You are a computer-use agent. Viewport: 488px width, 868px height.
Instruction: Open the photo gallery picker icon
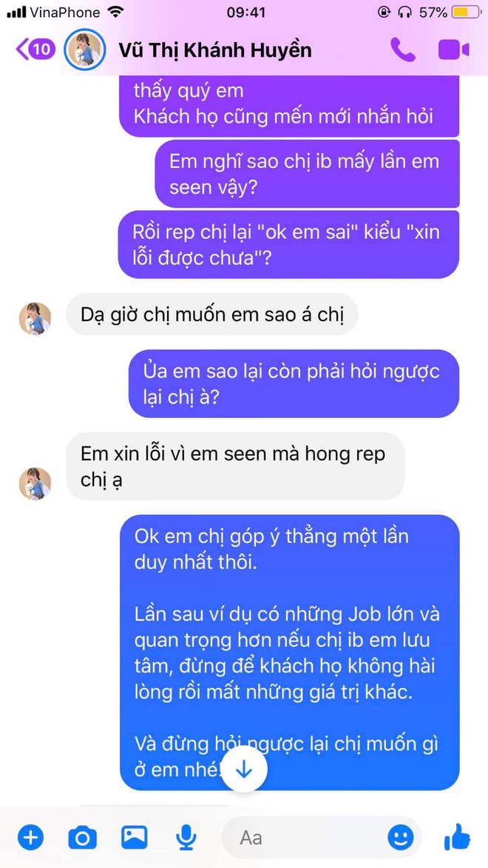click(x=135, y=838)
